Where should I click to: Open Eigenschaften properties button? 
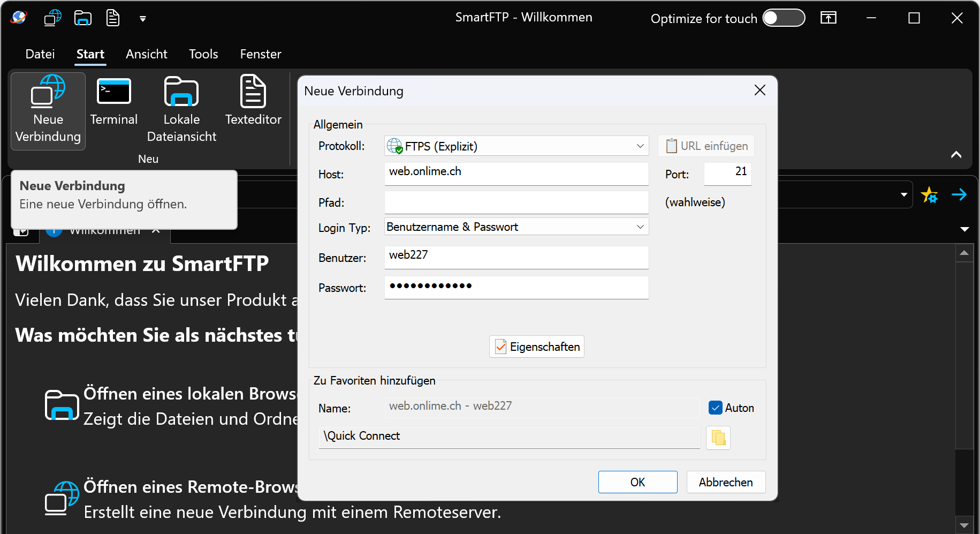point(537,347)
